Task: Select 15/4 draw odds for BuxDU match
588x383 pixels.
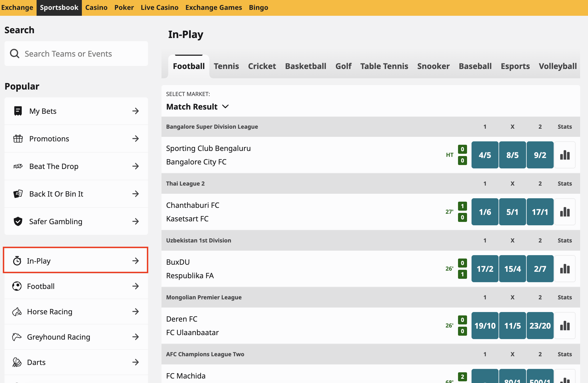Action: coord(512,269)
